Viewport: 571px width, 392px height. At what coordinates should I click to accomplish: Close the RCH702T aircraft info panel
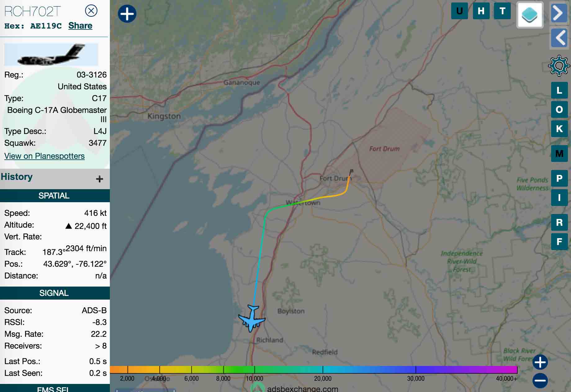[91, 11]
